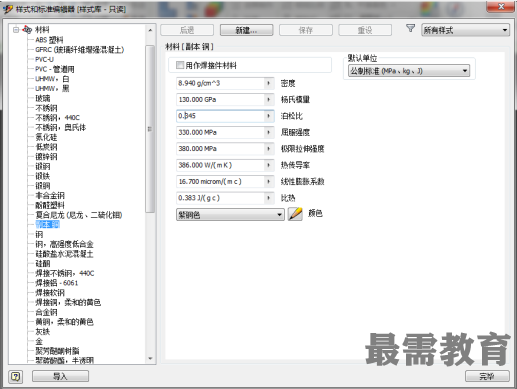Select 钢，高强度低合金 material
Viewport: 517px width, 389px height.
[64, 244]
